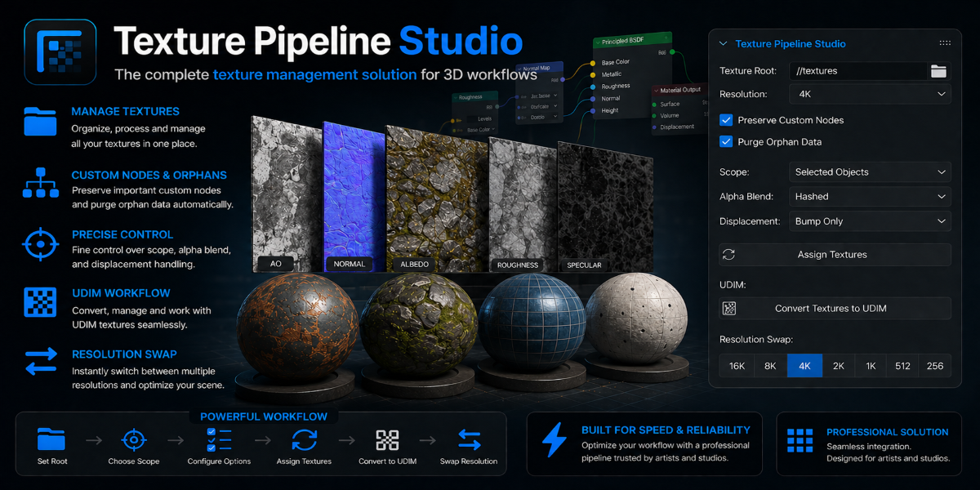Click the Professional Solution grid icon
Screen dimensions: 980x490
pos(800,440)
